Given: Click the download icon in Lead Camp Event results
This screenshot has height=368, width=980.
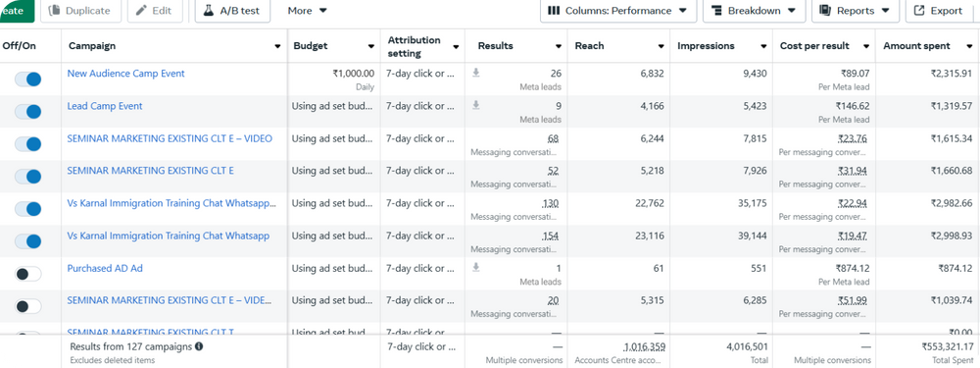Looking at the screenshot, I should click(x=476, y=106).
